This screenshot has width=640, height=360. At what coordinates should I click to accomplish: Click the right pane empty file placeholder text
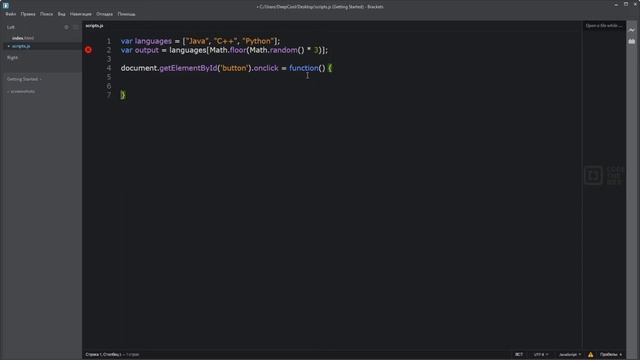point(604,26)
